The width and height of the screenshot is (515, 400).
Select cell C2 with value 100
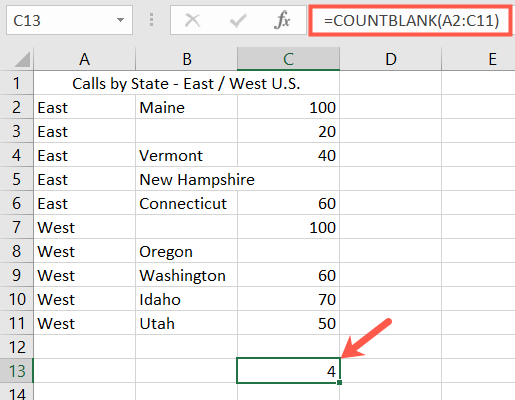point(288,107)
